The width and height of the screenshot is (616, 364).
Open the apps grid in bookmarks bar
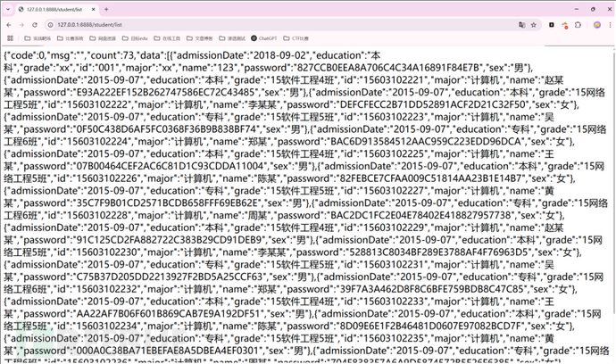(10, 38)
